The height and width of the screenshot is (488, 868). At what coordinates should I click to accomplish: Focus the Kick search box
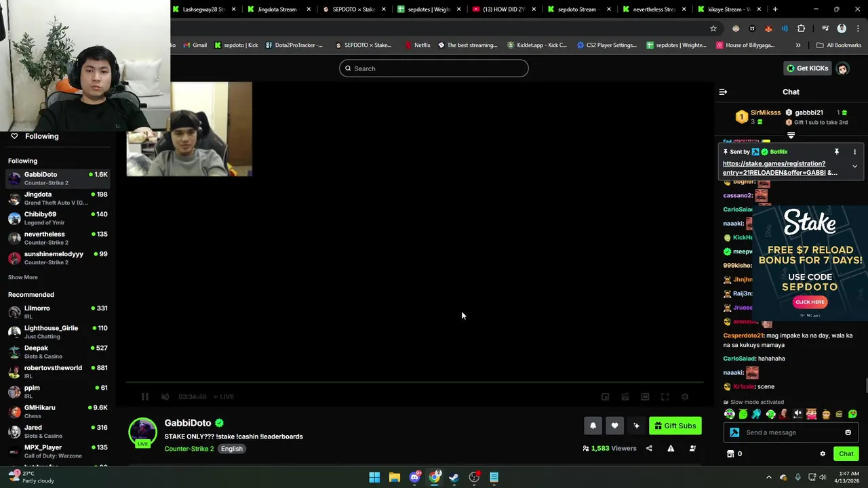434,68
